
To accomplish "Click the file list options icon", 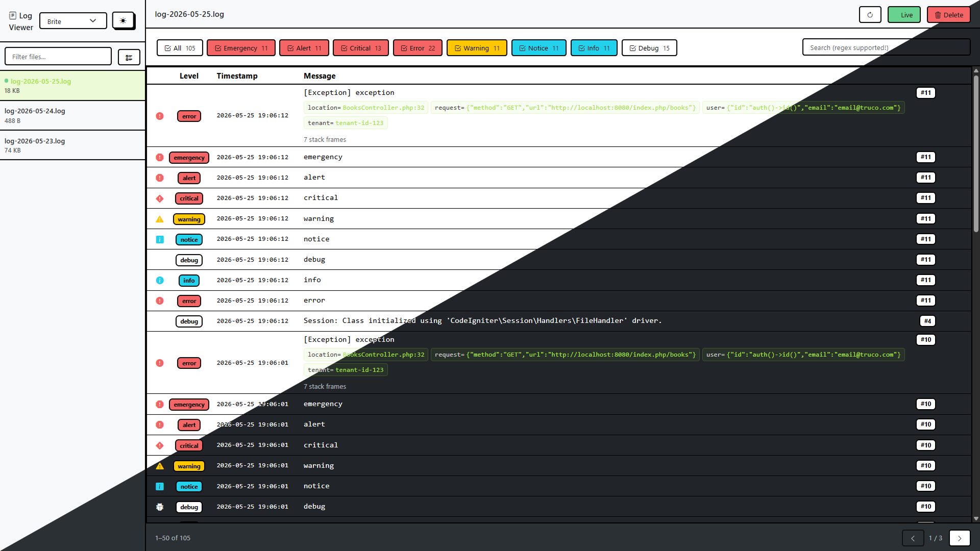I will click(x=129, y=57).
